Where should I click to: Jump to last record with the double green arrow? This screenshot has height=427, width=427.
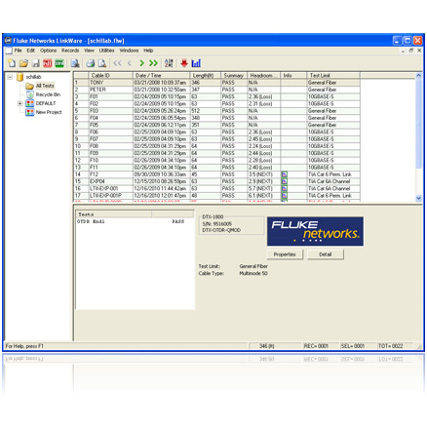[153, 63]
